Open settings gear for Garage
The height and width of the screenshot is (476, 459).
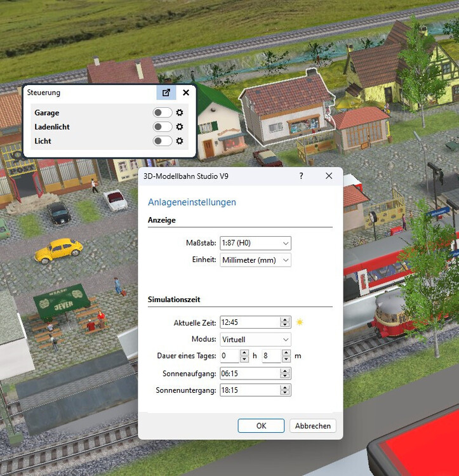coord(180,113)
